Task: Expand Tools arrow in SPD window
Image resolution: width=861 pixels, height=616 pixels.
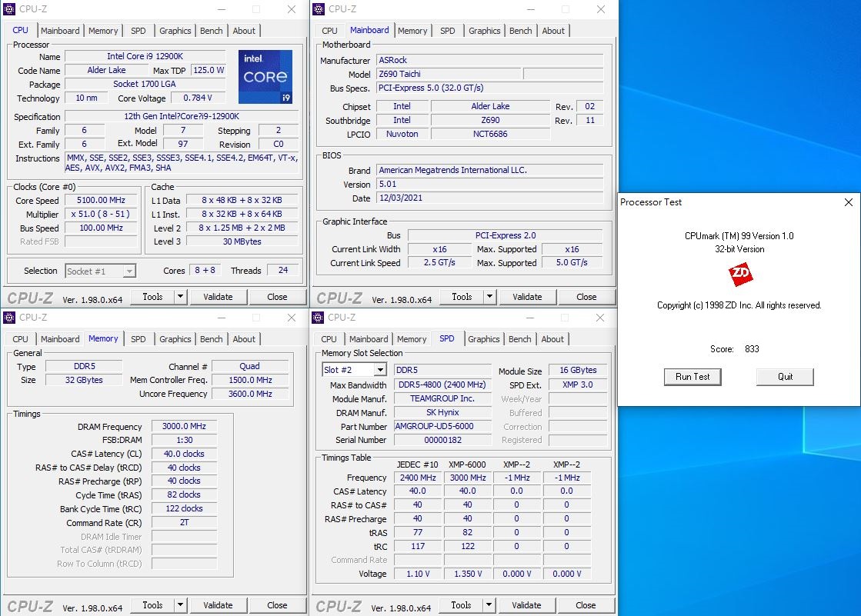Action: (489, 605)
